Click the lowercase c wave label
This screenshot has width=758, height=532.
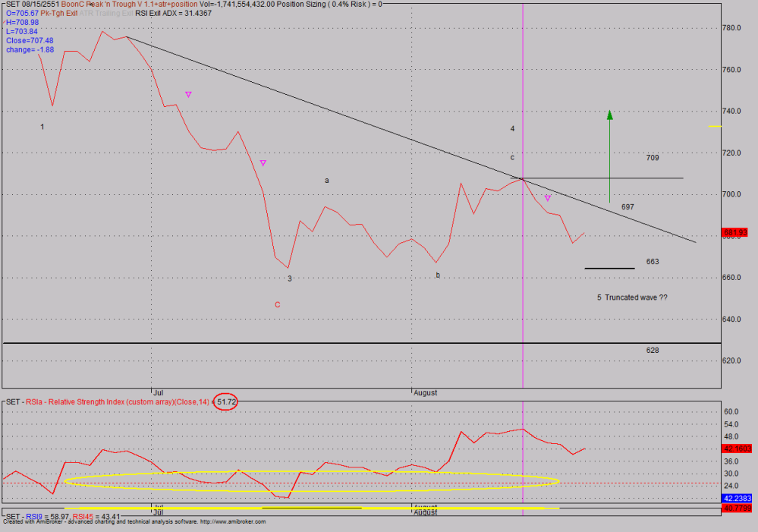[512, 158]
